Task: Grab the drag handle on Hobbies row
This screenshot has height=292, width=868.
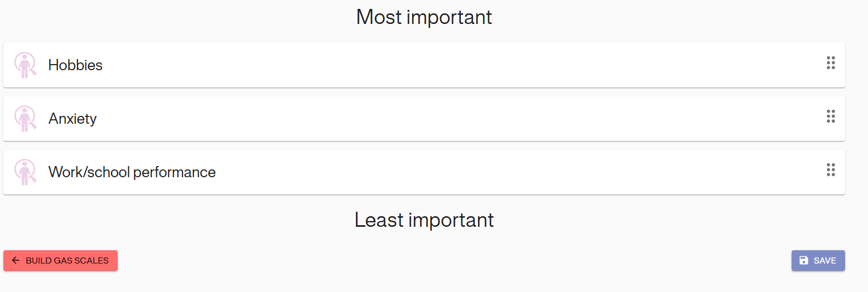Action: (831, 63)
